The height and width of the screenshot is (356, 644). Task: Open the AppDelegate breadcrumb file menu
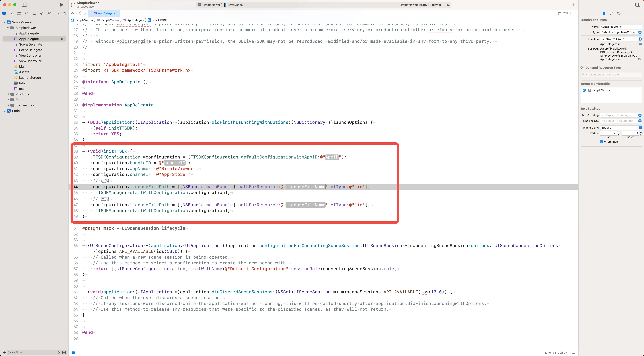pos(133,20)
